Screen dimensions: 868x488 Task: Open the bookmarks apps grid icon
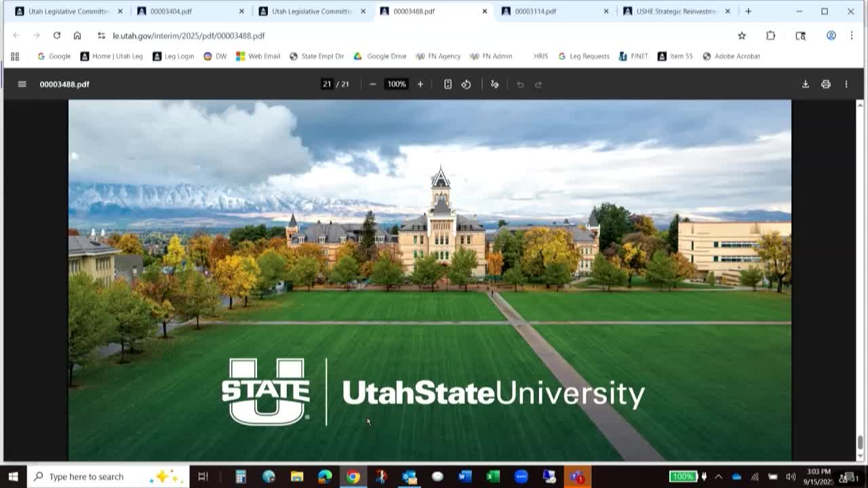coord(15,56)
